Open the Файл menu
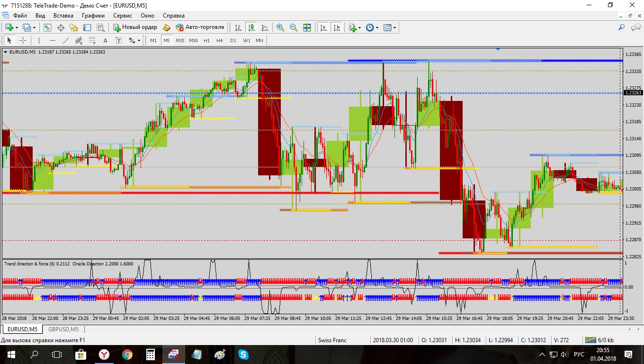The image size is (644, 364). click(x=20, y=15)
